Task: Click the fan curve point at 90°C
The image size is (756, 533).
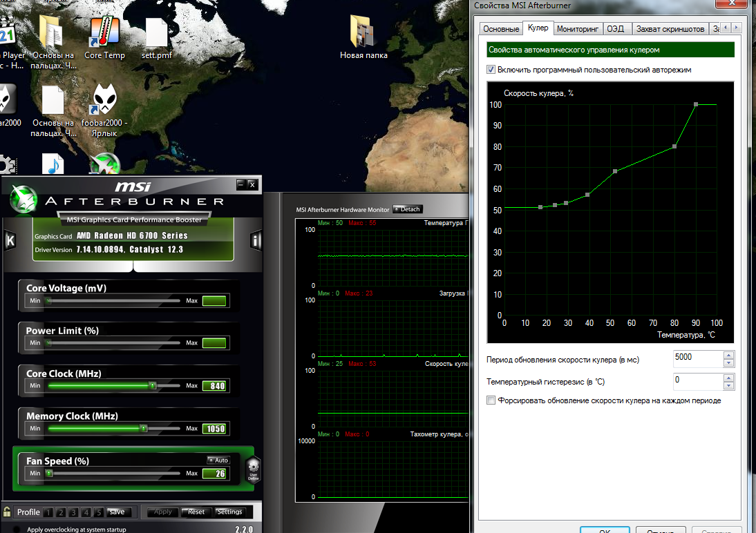Action: coord(696,104)
